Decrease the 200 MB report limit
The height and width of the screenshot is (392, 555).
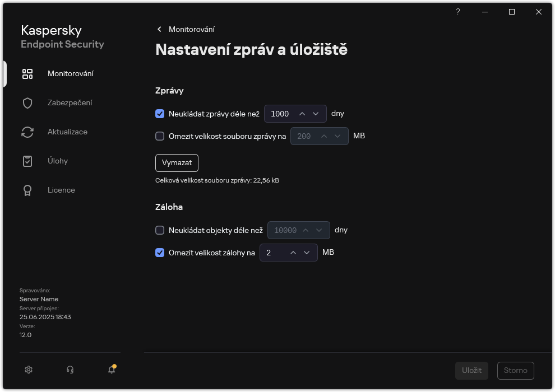pyautogui.click(x=337, y=136)
